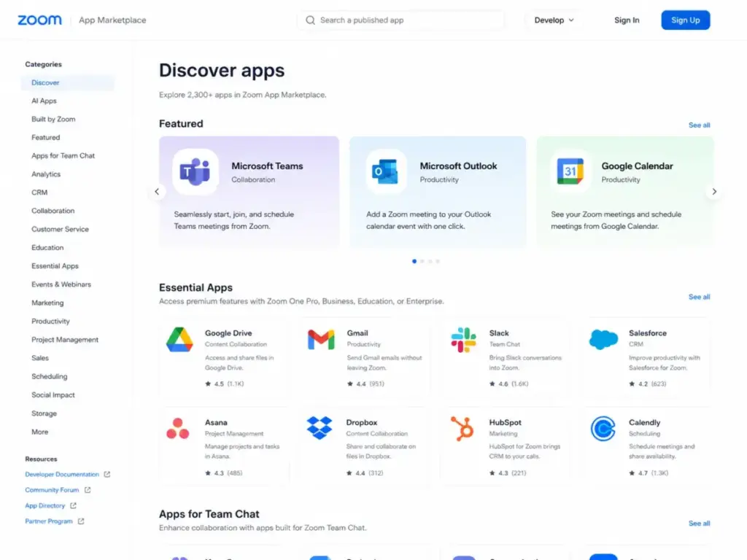The width and height of the screenshot is (747, 560).
Task: Open the Collaboration sidebar category
Action: (53, 211)
